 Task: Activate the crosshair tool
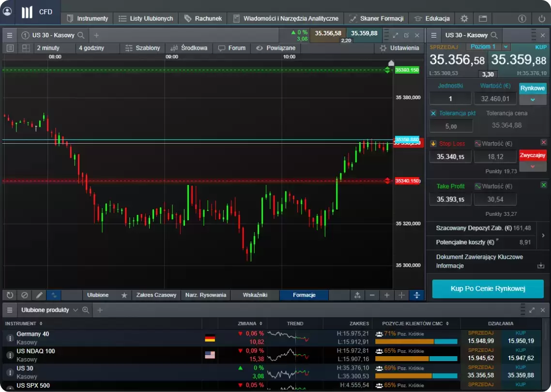(402, 295)
